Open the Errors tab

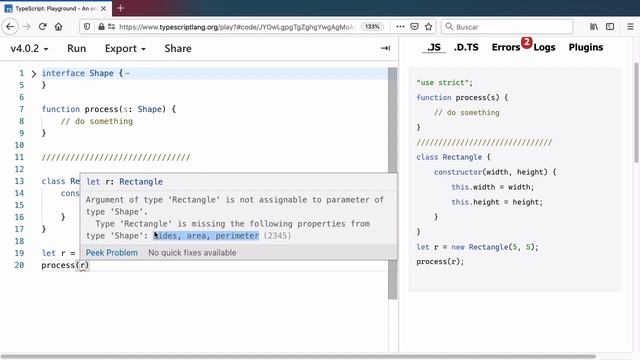pos(506,47)
